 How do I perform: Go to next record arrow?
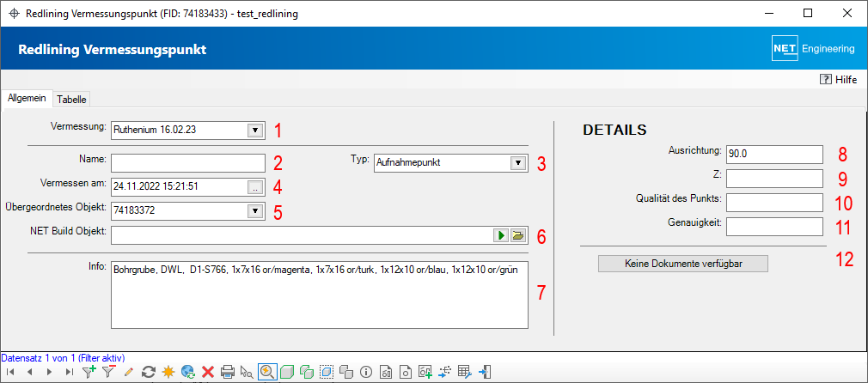[x=49, y=372]
